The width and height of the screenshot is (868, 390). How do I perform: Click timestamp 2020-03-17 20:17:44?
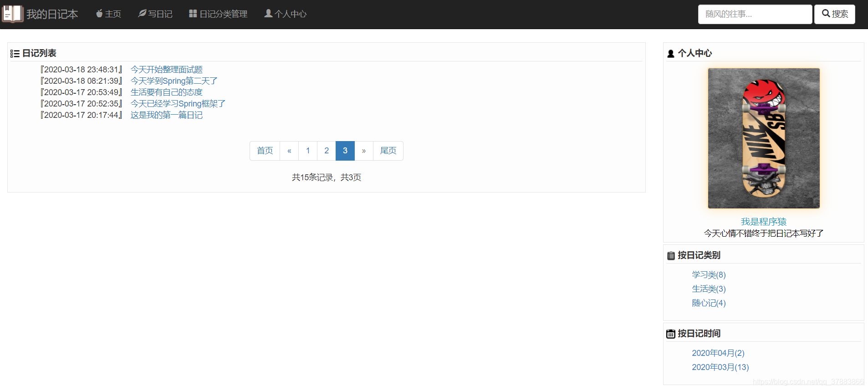coord(81,115)
